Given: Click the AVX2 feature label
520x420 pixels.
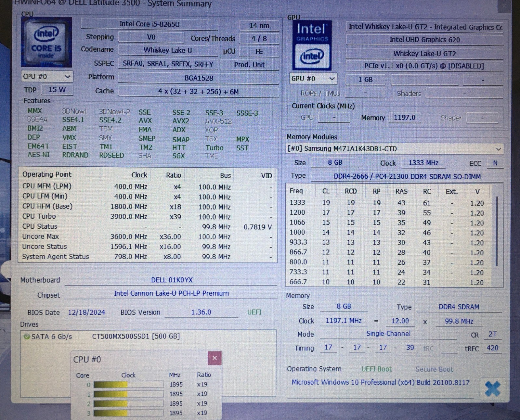Looking at the screenshot, I should pyautogui.click(x=181, y=121).
